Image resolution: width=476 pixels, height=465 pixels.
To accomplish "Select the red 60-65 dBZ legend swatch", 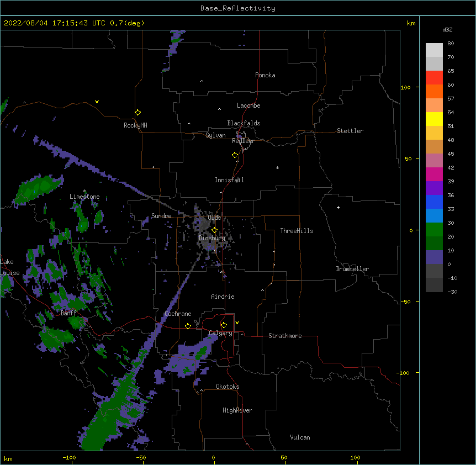I will point(434,77).
